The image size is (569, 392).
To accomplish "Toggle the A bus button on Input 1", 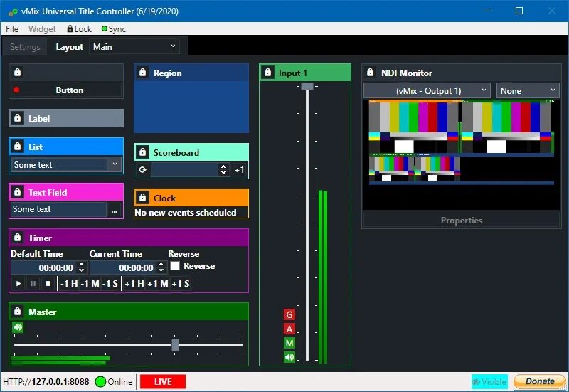I will [x=289, y=329].
